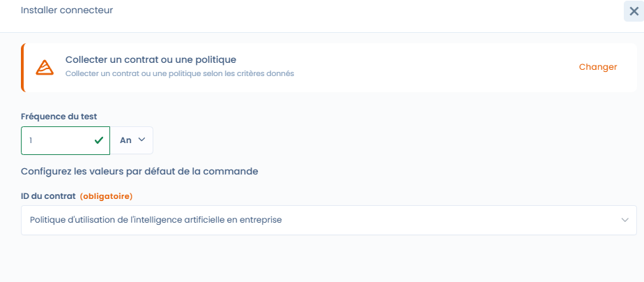
Task: Select the Politique d'utilisation de l'intelligence text
Action: [x=155, y=220]
